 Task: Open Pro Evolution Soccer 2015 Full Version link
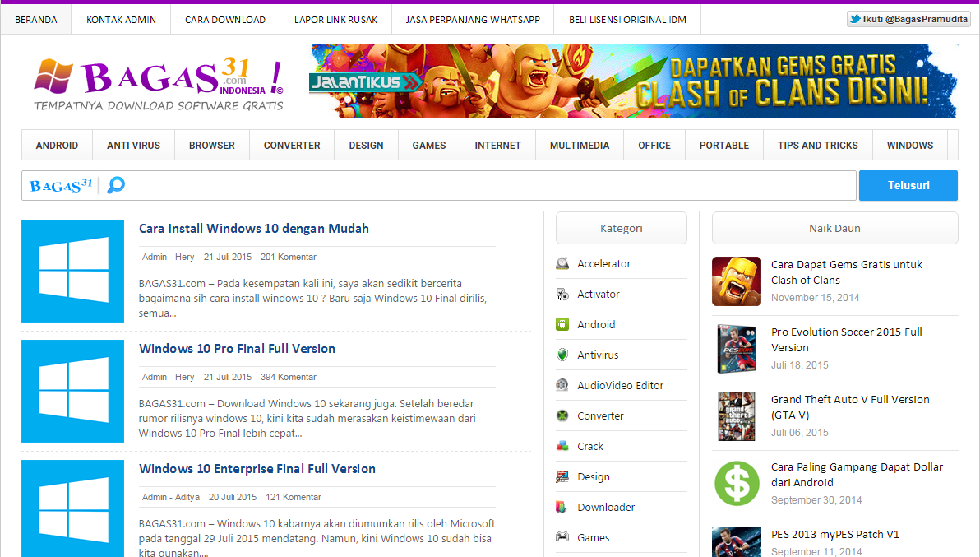846,340
